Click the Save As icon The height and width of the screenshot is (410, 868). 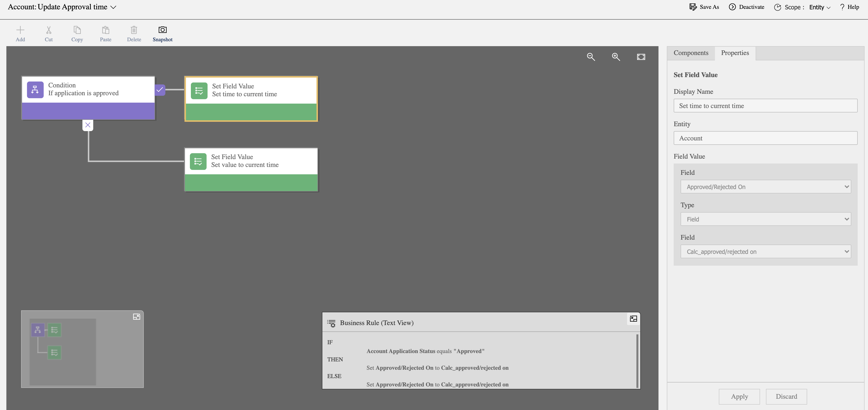pos(693,7)
